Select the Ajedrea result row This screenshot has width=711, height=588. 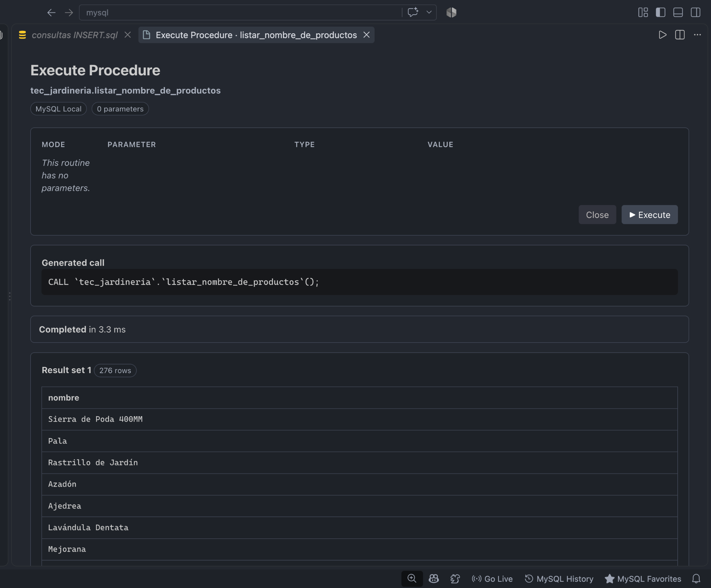360,506
